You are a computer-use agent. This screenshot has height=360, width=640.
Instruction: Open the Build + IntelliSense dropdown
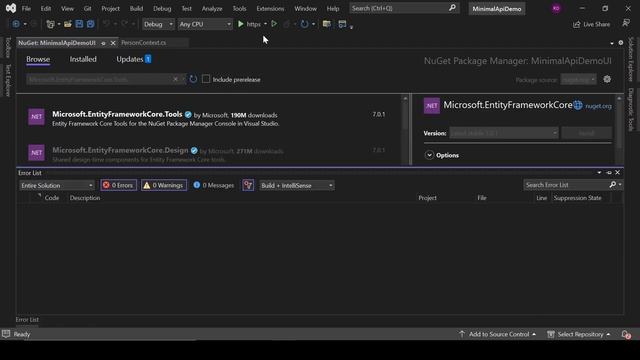tap(297, 185)
